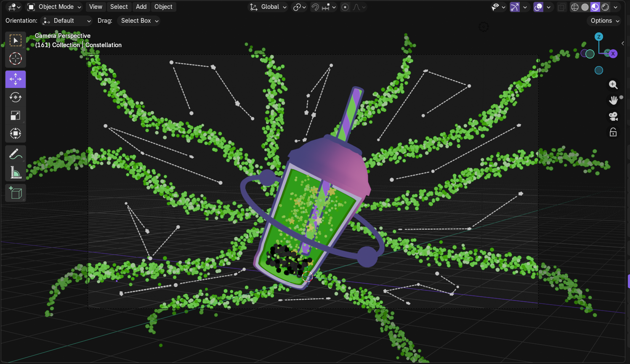Select the Move tool
This screenshot has width=630, height=364.
pos(16,79)
